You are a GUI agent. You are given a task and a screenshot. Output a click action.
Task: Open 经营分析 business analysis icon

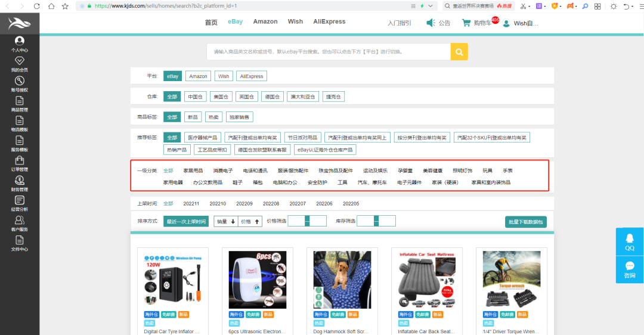[19, 200]
